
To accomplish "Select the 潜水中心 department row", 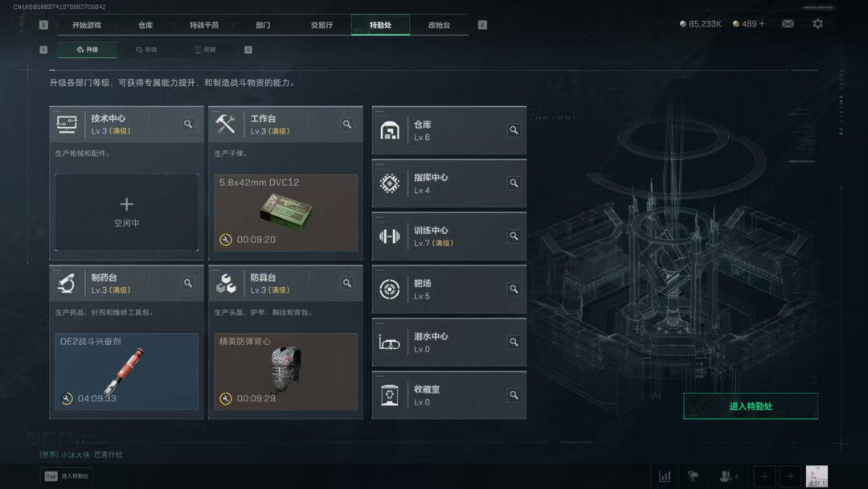I will [x=449, y=343].
